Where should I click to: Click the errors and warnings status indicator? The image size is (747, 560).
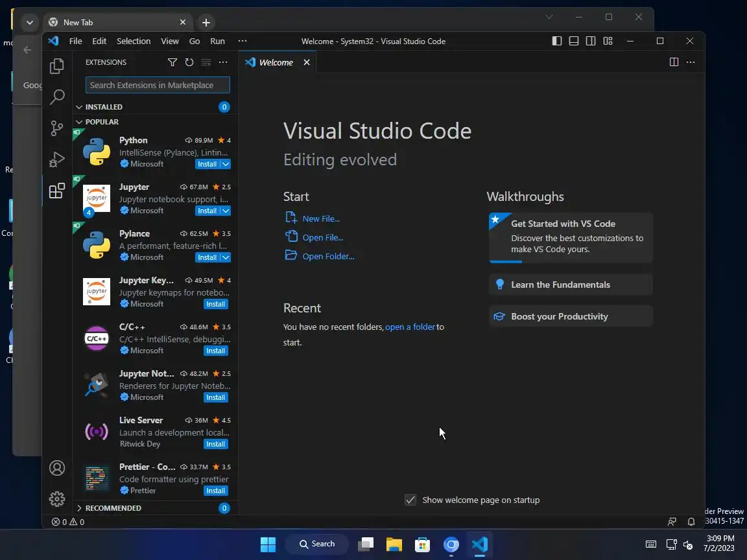click(x=68, y=522)
